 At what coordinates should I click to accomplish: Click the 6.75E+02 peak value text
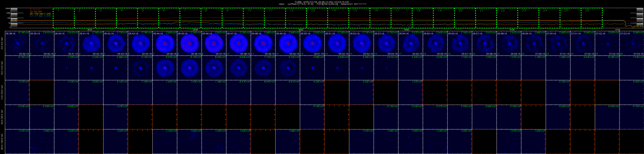click(638, 106)
